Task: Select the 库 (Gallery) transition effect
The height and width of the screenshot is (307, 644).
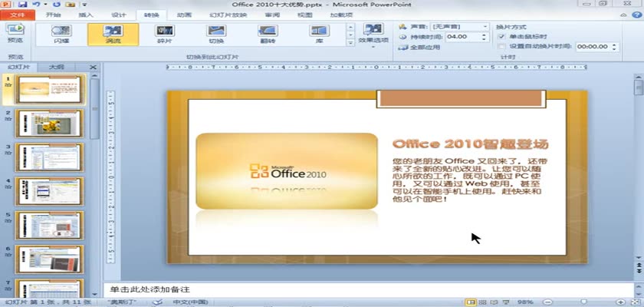Action: (319, 35)
